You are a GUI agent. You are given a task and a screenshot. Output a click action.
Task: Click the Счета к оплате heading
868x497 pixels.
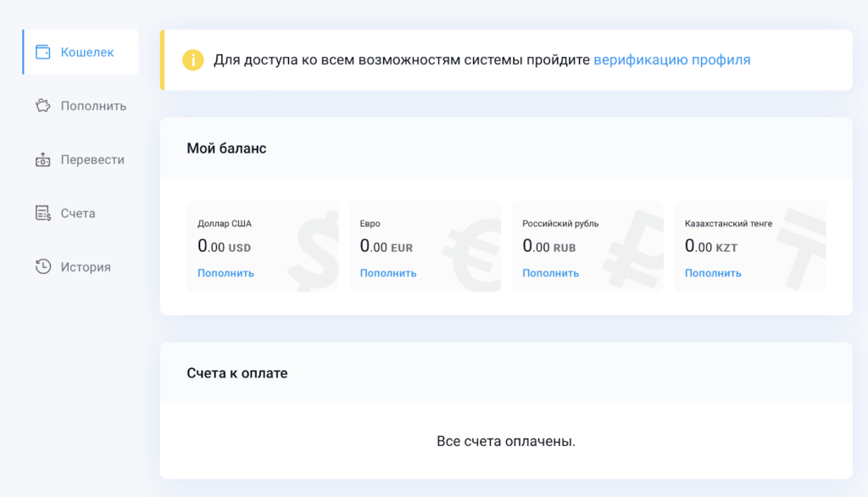[237, 373]
